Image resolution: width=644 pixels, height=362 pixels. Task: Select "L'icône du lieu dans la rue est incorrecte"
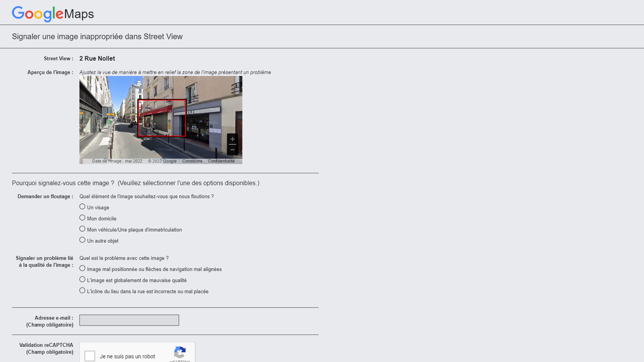(x=82, y=290)
